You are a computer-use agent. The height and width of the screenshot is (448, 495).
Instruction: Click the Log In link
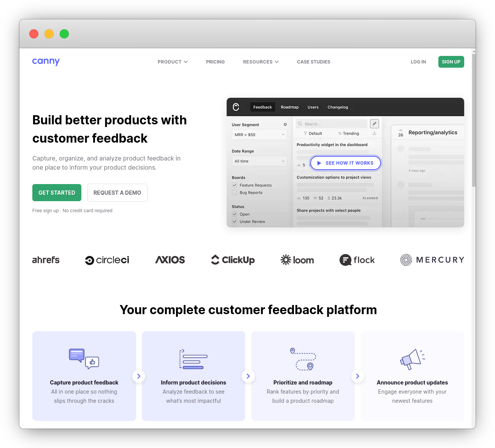[418, 62]
